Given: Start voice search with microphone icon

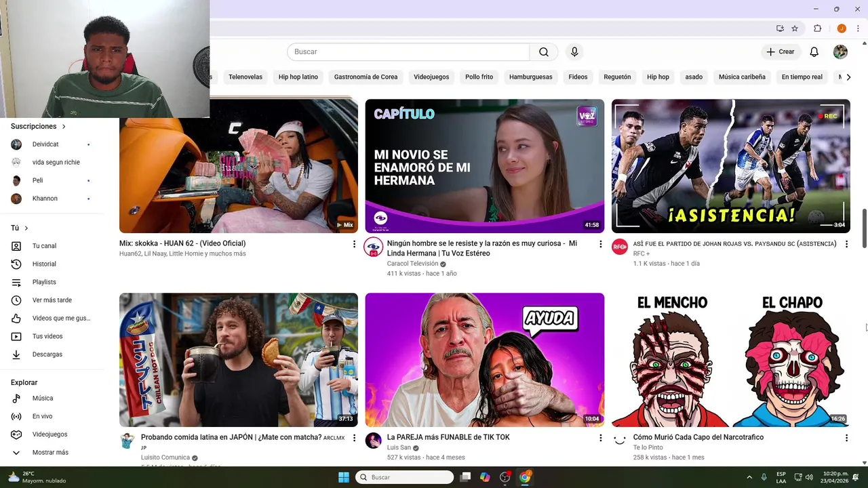Looking at the screenshot, I should pos(574,52).
